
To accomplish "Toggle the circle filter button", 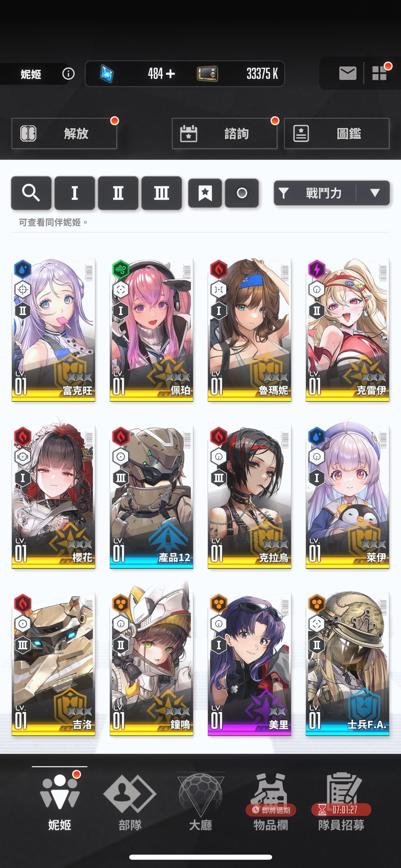I will point(242,193).
